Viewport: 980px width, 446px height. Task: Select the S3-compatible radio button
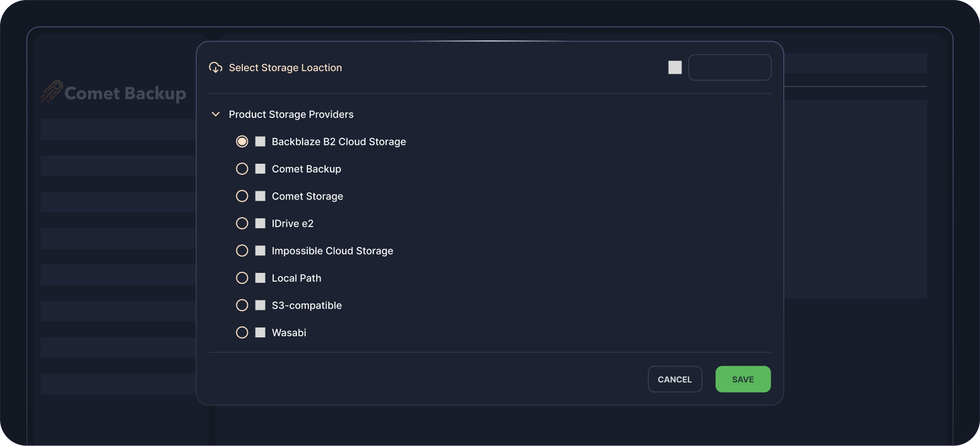point(242,305)
